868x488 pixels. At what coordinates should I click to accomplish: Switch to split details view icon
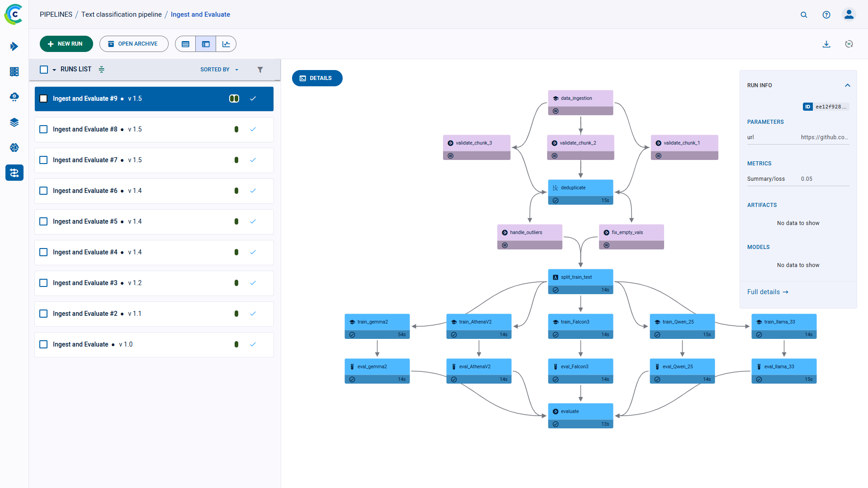pos(206,44)
